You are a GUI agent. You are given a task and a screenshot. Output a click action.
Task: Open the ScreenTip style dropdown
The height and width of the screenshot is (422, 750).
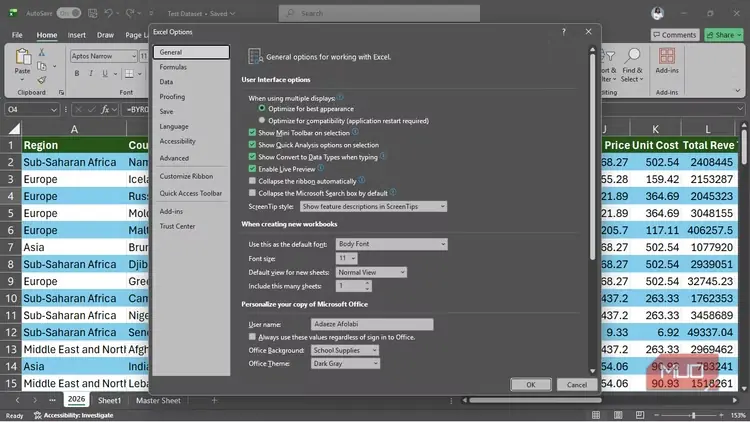(x=373, y=206)
